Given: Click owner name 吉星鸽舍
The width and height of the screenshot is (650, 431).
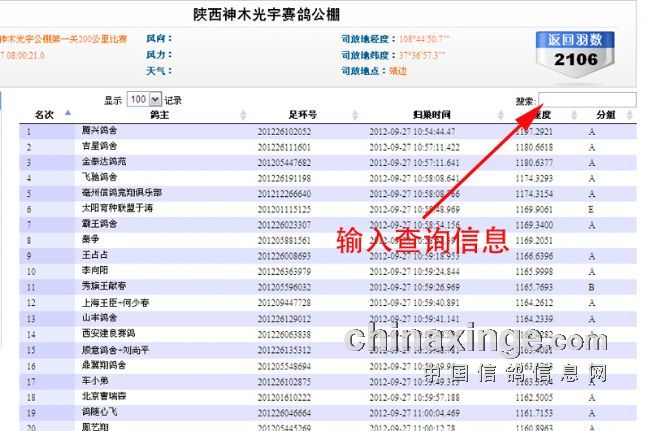Looking at the screenshot, I should coord(99,146).
